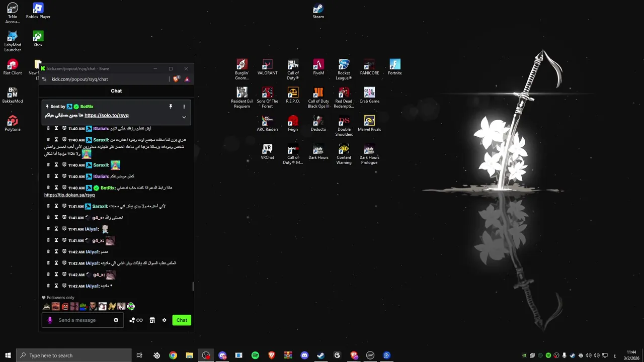Click the purple microphone icon in message box
644x362 pixels.
coord(49,320)
